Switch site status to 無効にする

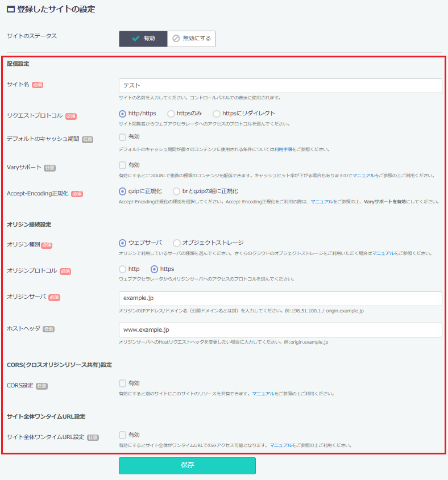coord(192,39)
